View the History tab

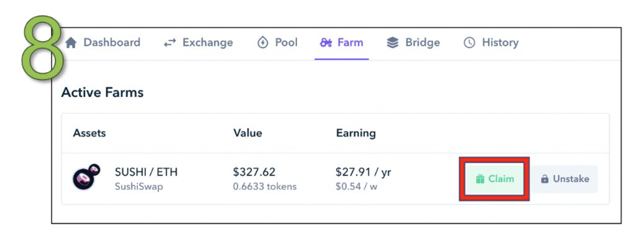click(x=500, y=43)
